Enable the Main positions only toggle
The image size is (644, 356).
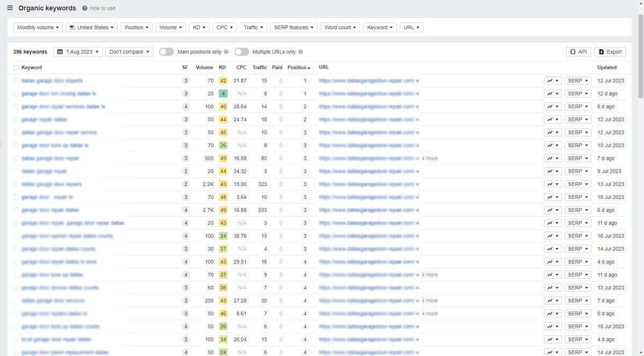point(166,51)
